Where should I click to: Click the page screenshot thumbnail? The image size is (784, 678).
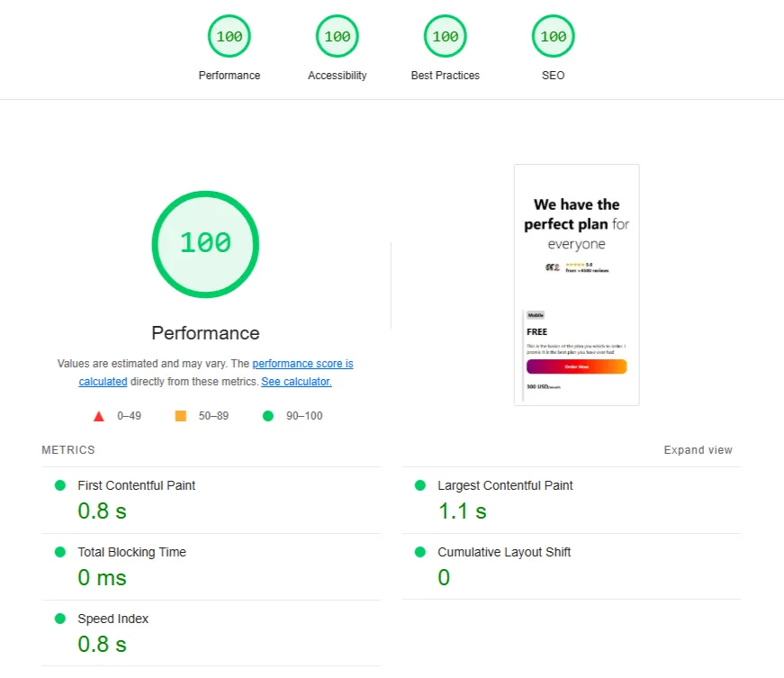[x=576, y=285]
